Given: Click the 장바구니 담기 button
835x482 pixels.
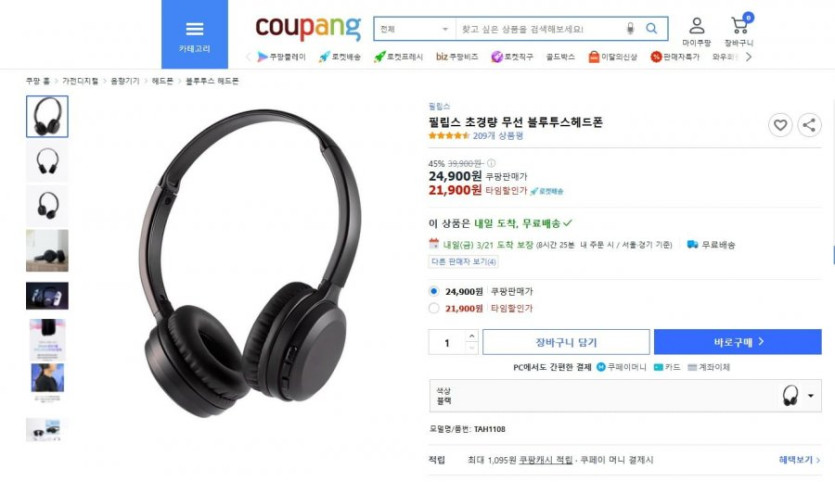Looking at the screenshot, I should [x=566, y=342].
